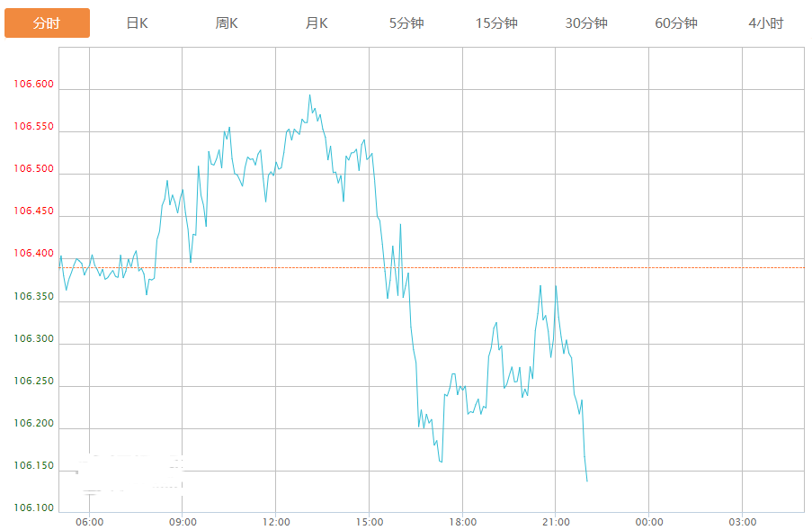The height and width of the screenshot is (530, 812).
Task: Click the 106.600 price axis label
Action: (34, 85)
